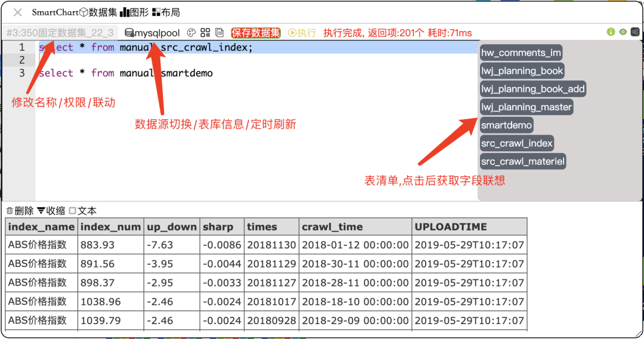The image size is (644, 339).
Task: Click cell 883.93
Action: [x=111, y=245]
